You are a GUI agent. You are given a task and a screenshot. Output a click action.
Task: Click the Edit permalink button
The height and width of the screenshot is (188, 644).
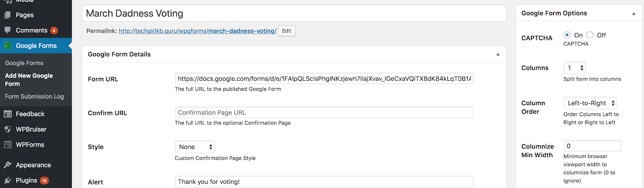(x=287, y=31)
